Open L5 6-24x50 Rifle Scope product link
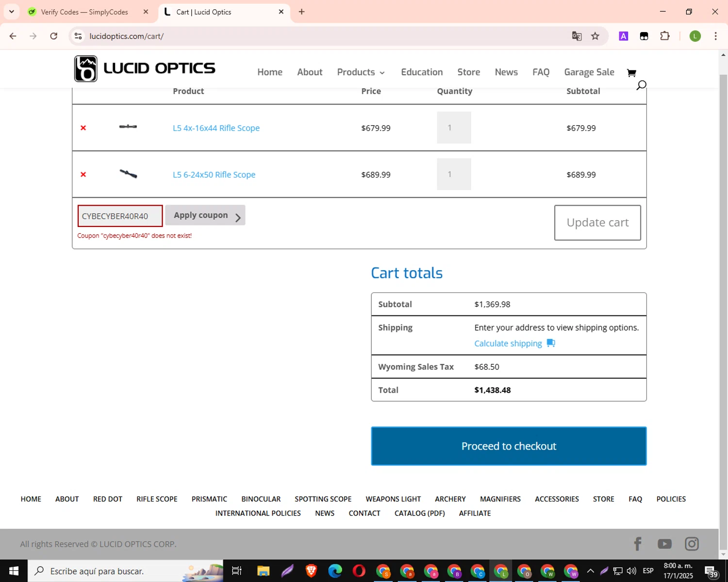The image size is (728, 582). [214, 175]
